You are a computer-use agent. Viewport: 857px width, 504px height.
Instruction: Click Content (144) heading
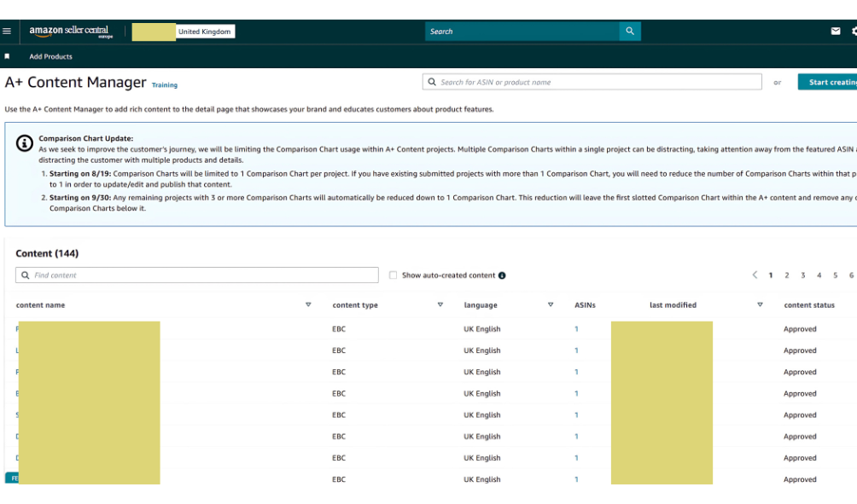click(47, 253)
